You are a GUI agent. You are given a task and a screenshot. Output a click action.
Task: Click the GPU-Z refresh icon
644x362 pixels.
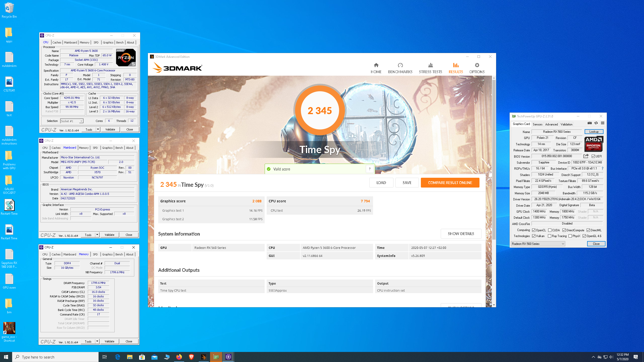pyautogui.click(x=596, y=123)
